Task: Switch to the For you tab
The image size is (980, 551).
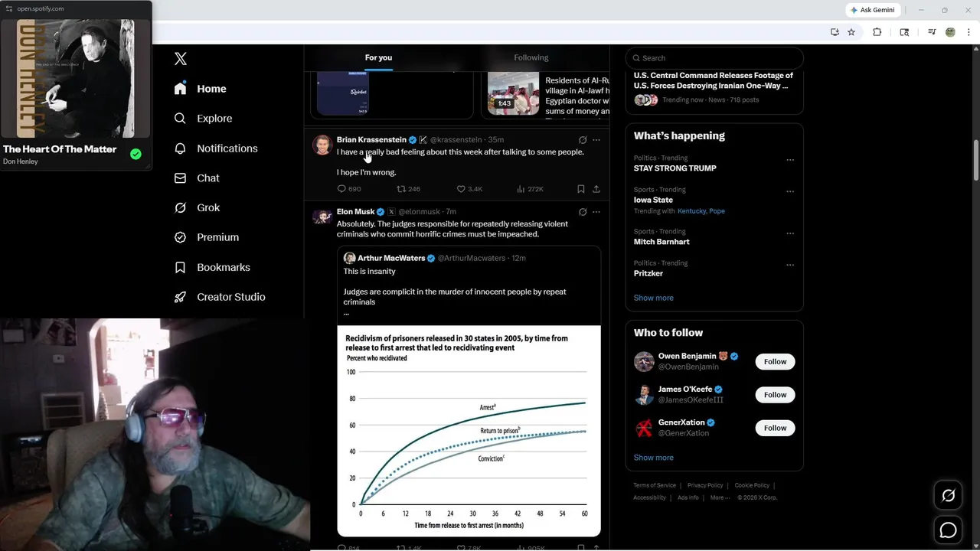Action: click(x=378, y=57)
